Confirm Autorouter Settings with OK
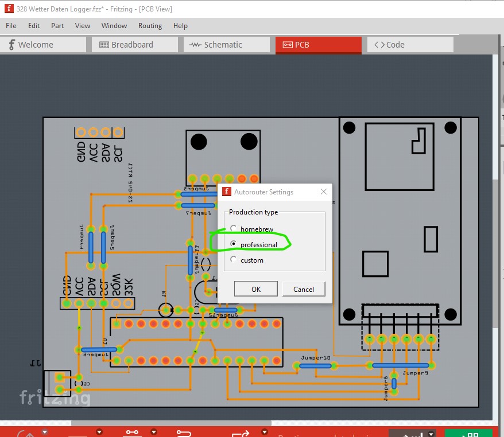 pos(256,289)
